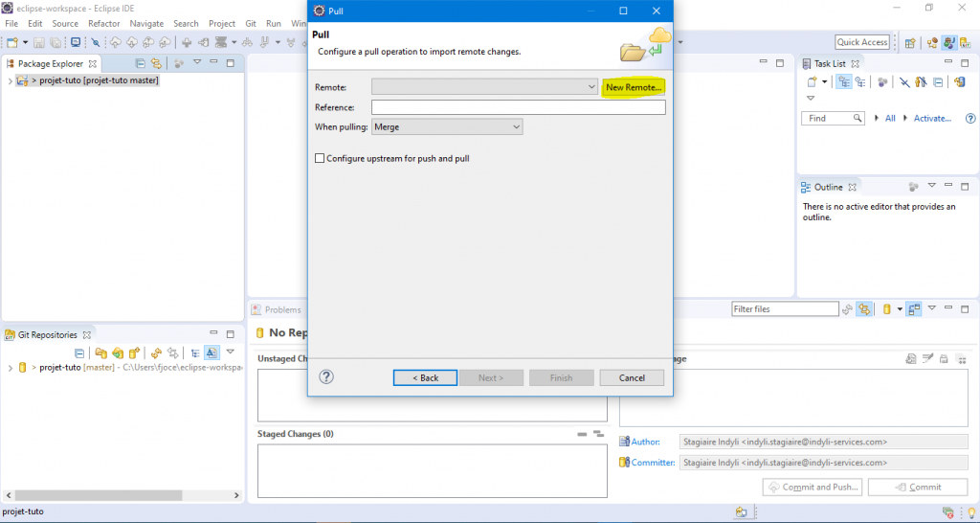Screen dimensions: 980x523
Task: Click the Activate... link in Task List
Action: pos(932,118)
